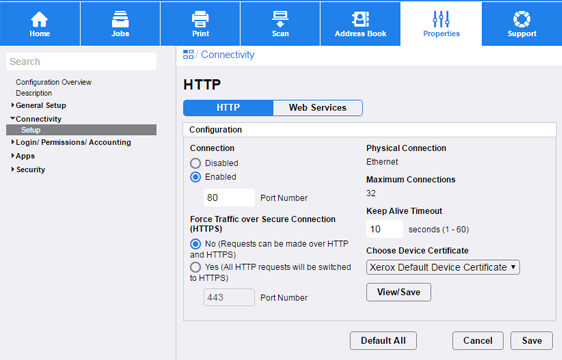Open the Support lifebuoy icon

(x=522, y=19)
